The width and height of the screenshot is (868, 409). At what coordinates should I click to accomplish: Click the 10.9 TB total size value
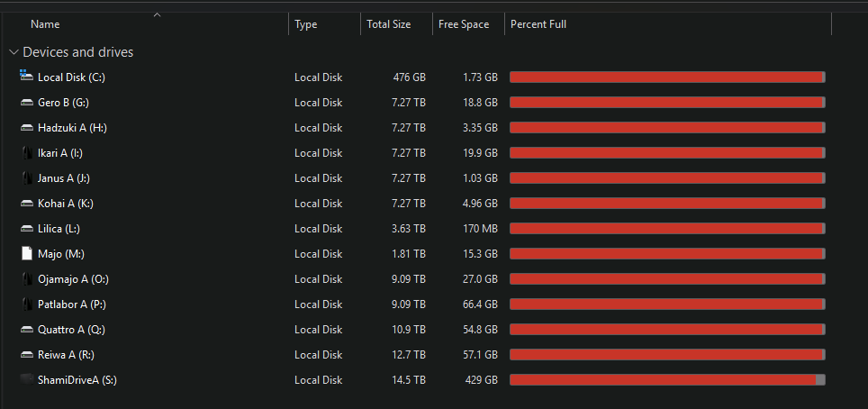tap(409, 329)
